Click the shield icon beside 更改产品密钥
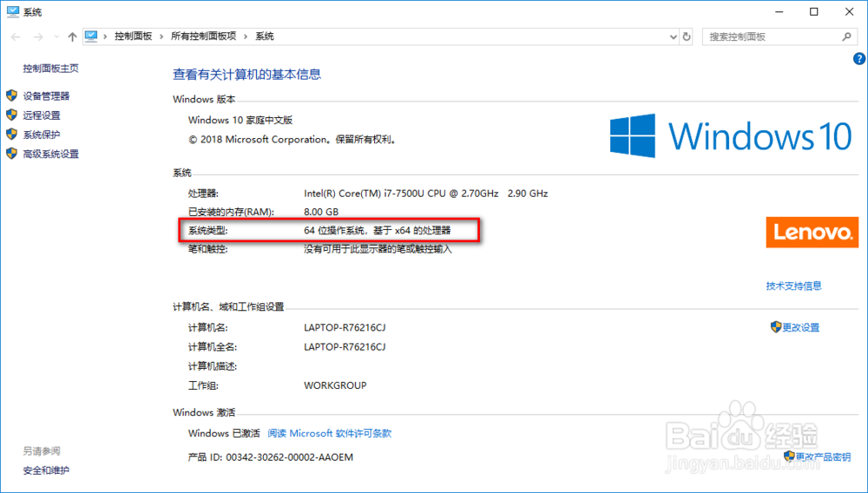Screen dimensions: 868x493 [x=789, y=457]
